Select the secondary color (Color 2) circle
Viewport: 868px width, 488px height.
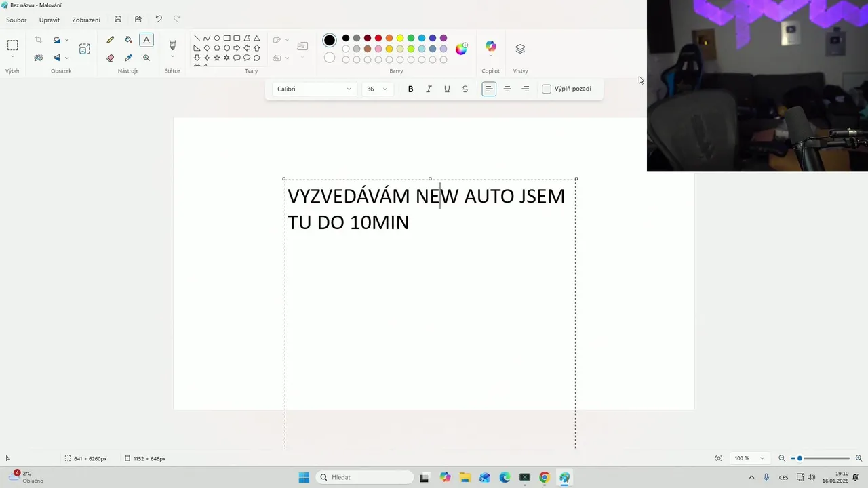[x=330, y=58]
